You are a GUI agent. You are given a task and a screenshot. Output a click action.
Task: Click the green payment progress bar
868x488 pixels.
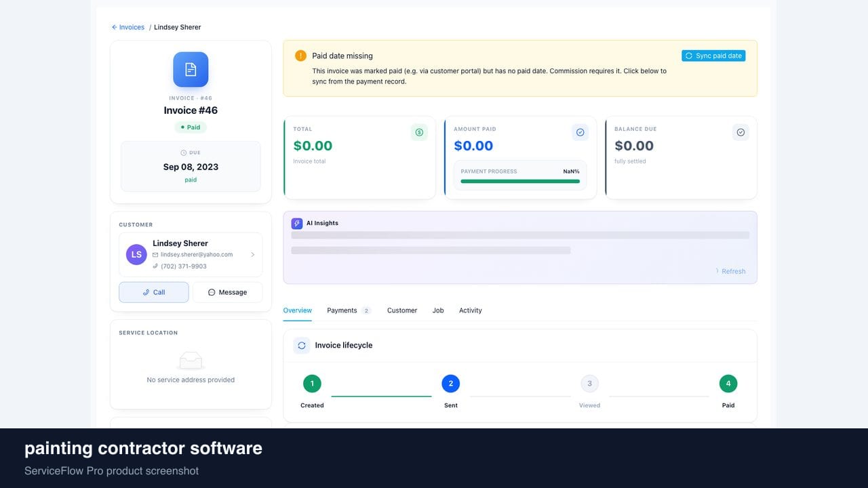click(520, 182)
